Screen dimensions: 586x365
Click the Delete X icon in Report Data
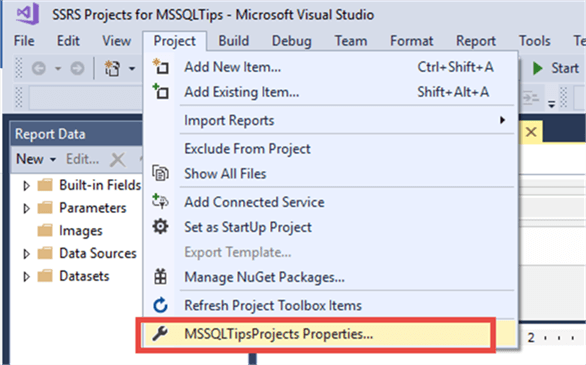pyautogui.click(x=118, y=160)
